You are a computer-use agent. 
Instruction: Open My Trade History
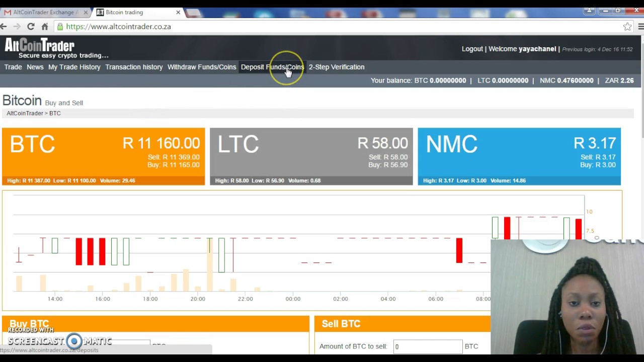pyautogui.click(x=74, y=67)
